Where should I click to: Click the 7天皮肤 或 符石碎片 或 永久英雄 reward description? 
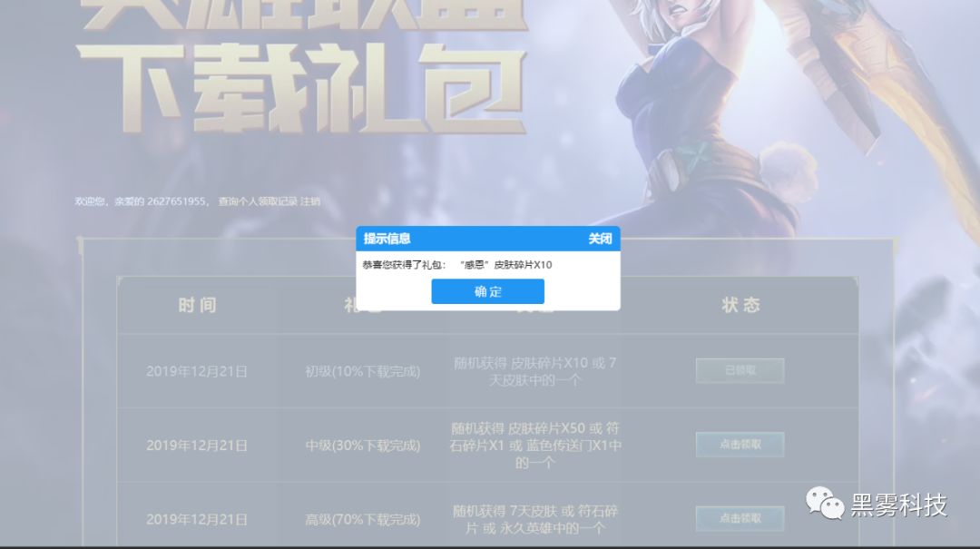pos(535,520)
